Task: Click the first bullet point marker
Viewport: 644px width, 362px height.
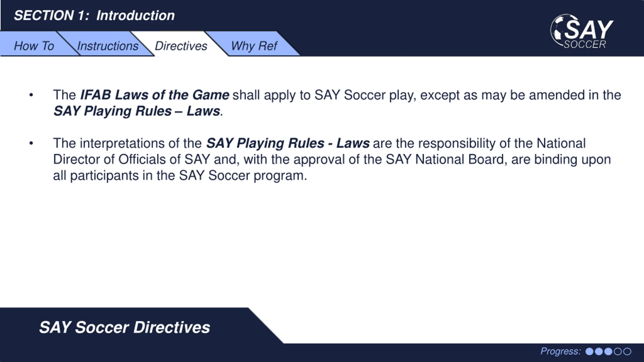Action: point(31,95)
